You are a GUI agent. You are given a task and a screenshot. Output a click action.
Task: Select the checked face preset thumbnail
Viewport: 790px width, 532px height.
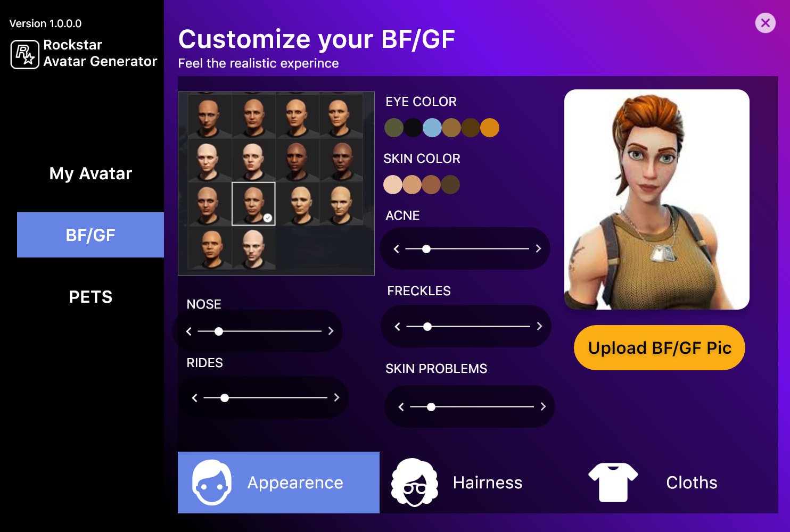click(253, 204)
